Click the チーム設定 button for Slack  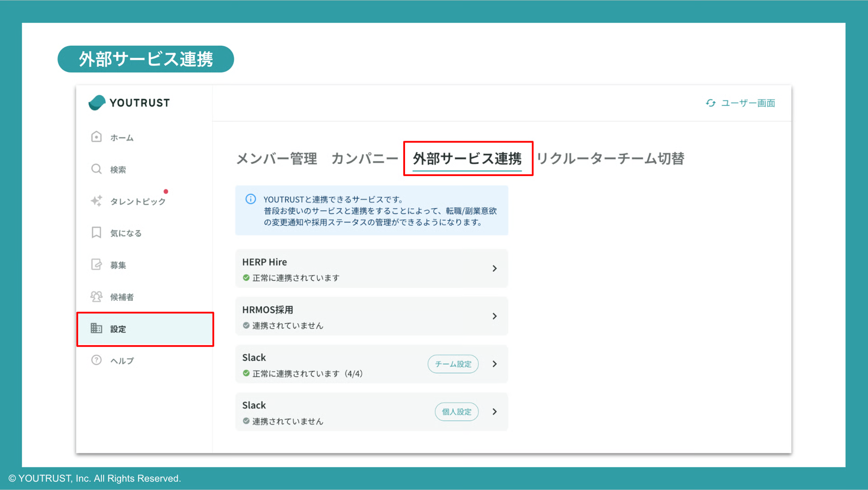point(453,364)
